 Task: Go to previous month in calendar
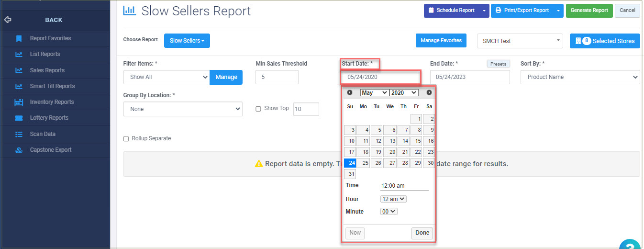[350, 92]
